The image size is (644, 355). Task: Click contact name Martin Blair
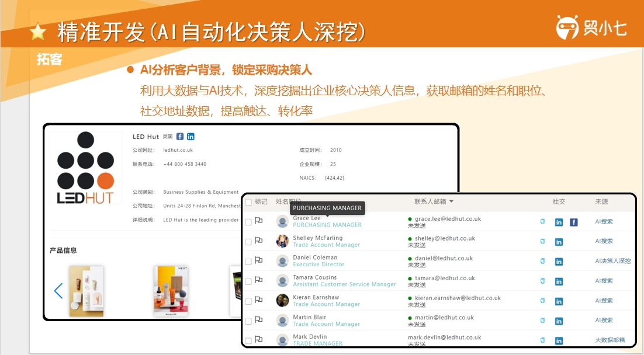point(309,317)
